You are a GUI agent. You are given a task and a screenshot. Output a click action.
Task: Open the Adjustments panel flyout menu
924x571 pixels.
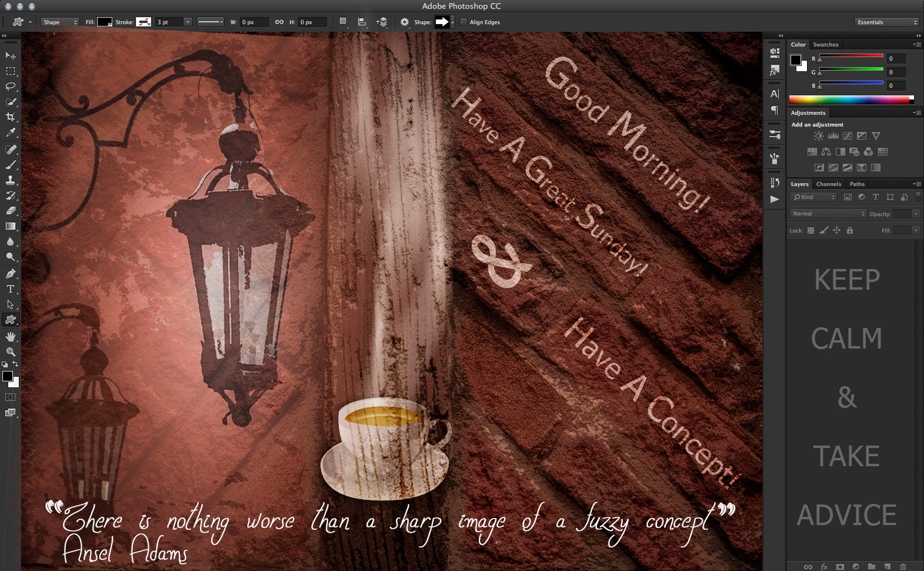coord(917,113)
